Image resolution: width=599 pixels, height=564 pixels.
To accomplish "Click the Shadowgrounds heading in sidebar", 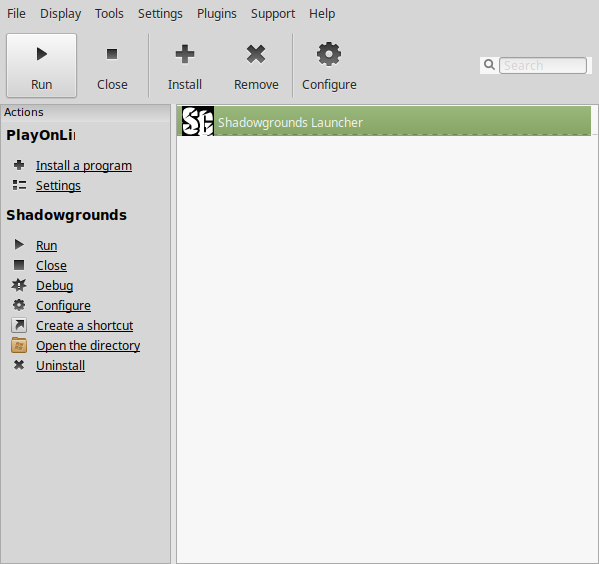I will click(66, 215).
